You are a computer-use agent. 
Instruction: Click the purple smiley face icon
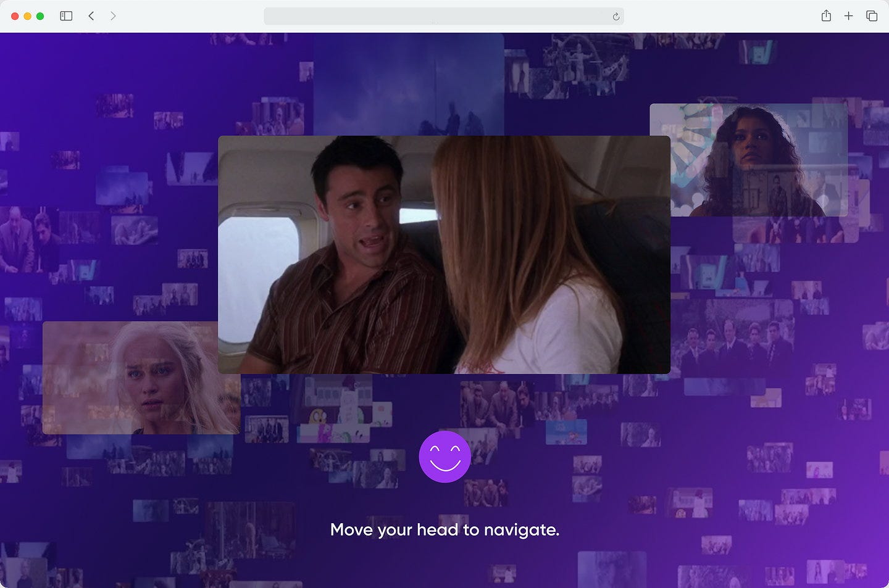click(x=444, y=457)
